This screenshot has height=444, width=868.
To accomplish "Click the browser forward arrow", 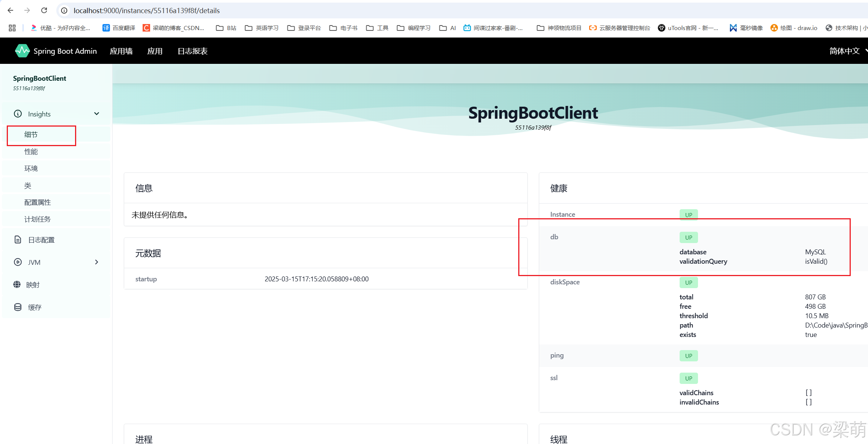I will pyautogui.click(x=27, y=11).
